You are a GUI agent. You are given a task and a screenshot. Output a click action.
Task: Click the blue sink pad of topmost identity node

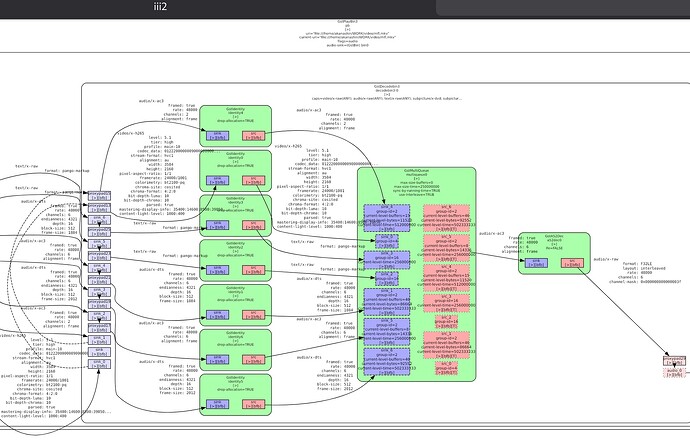click(216, 134)
